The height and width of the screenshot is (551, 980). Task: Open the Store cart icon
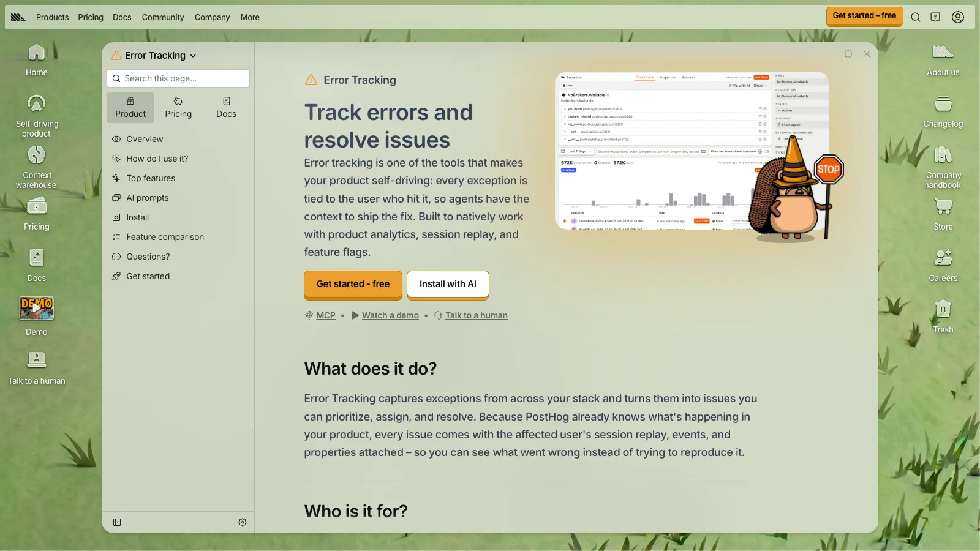943,206
